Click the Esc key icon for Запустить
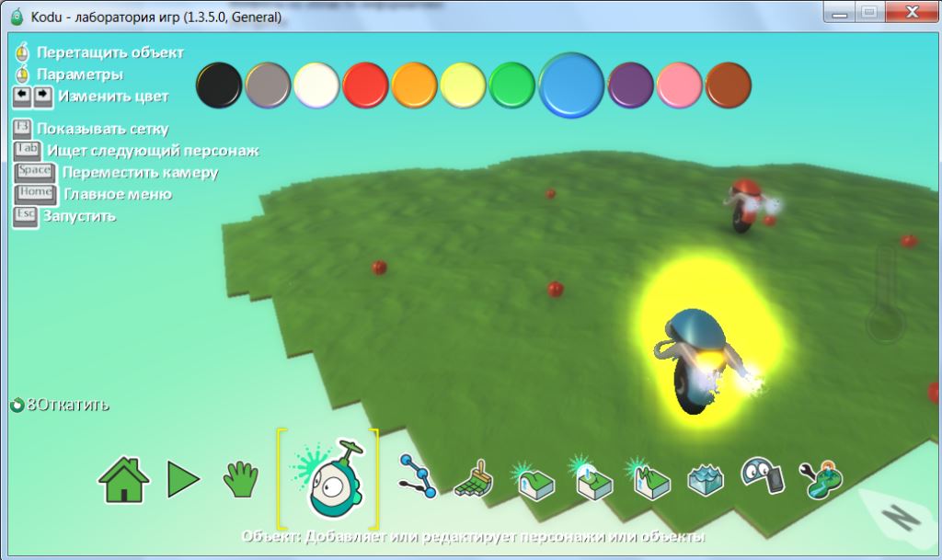The width and height of the screenshot is (942, 560). point(25,217)
